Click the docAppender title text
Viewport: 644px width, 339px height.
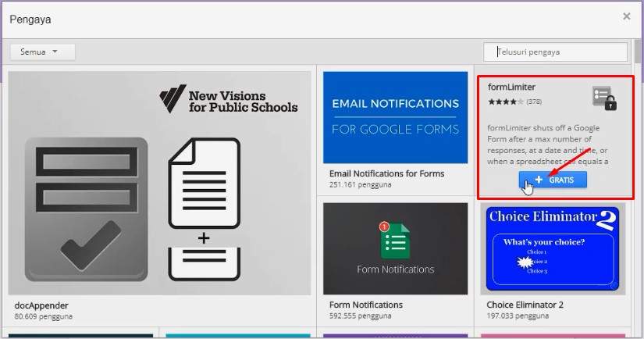(41, 305)
